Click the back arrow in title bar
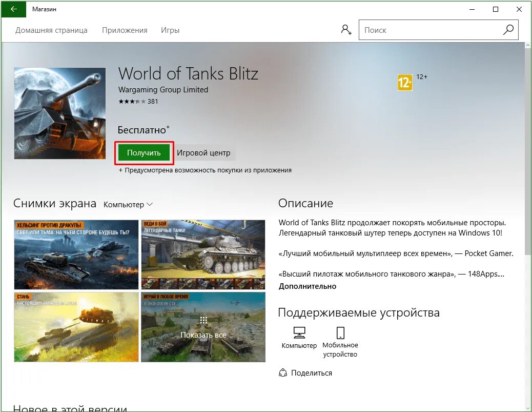The width and height of the screenshot is (532, 412). [13, 9]
